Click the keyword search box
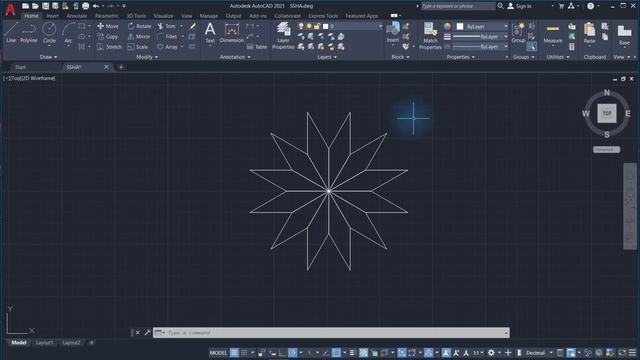This screenshot has height=360, width=640. [458, 6]
